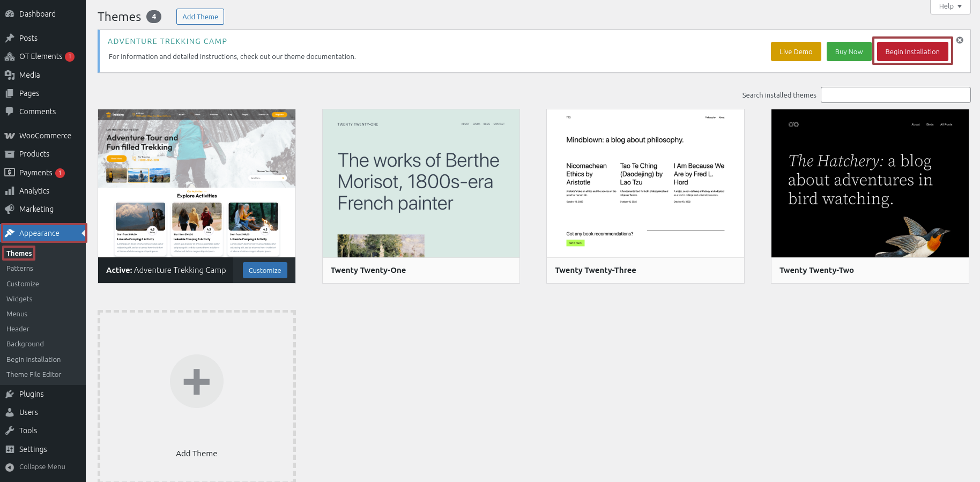The width and height of the screenshot is (980, 482).
Task: Click the green Buy Now button
Action: (849, 51)
